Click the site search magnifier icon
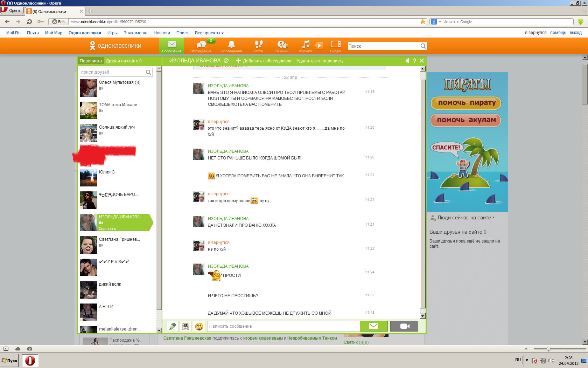The height and width of the screenshot is (368, 588). coord(423,46)
